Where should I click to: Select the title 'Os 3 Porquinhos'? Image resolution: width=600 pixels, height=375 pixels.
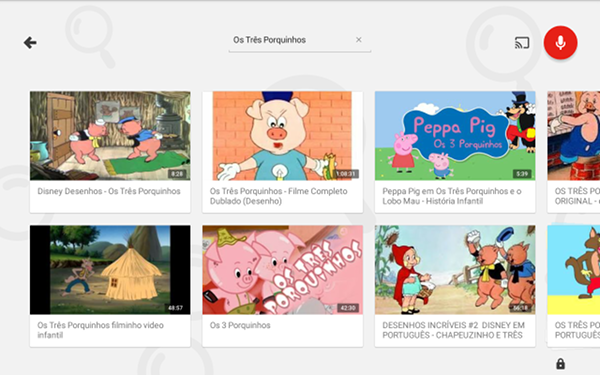(240, 325)
